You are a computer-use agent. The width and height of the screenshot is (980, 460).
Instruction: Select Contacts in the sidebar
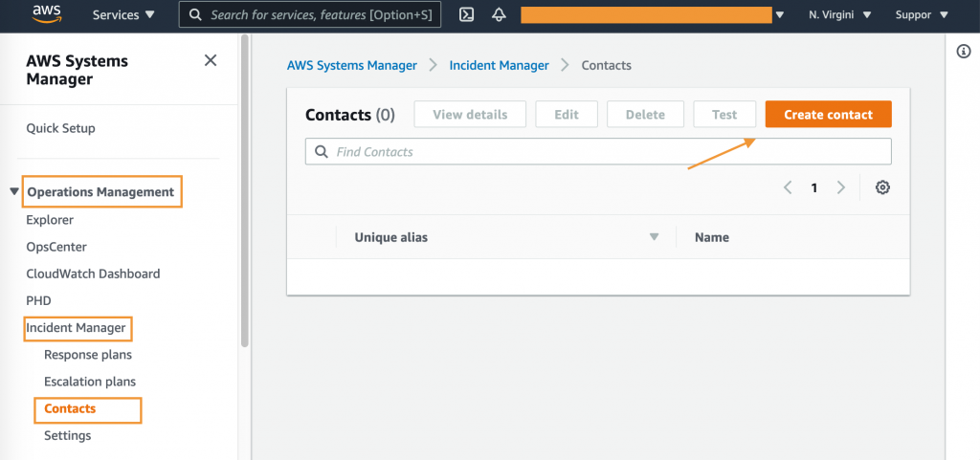70,408
